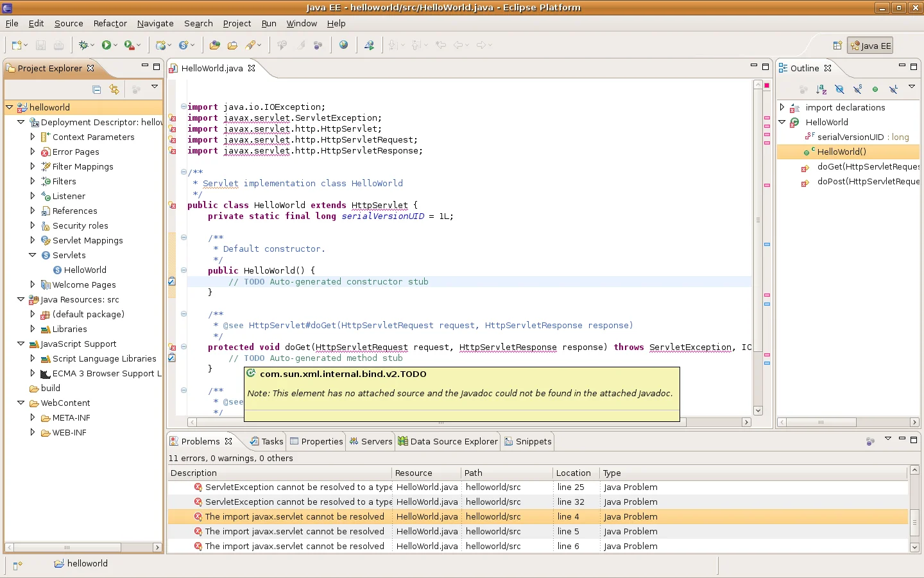This screenshot has height=578, width=924.
Task: Click the red error marker atop overview ruler
Action: 767,85
